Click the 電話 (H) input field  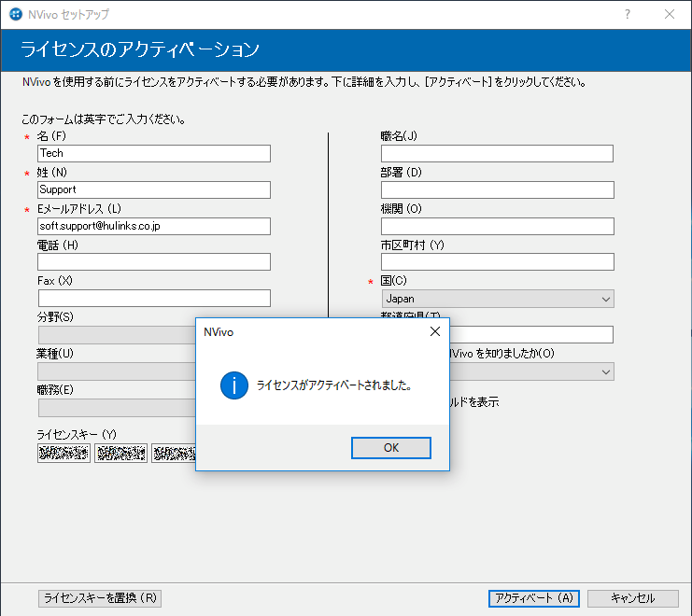click(x=154, y=262)
